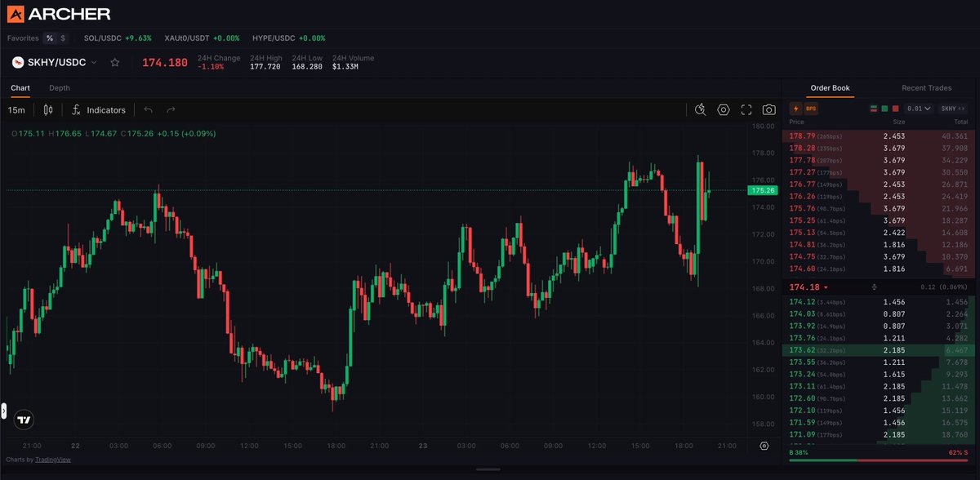Click the TradingView logo on chart
The image size is (980, 480).
(24, 420)
